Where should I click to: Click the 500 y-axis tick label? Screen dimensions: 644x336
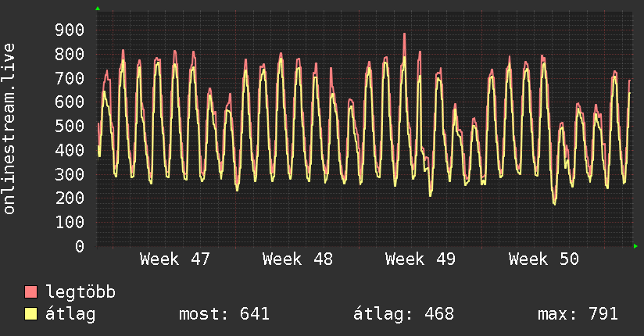tap(70, 126)
